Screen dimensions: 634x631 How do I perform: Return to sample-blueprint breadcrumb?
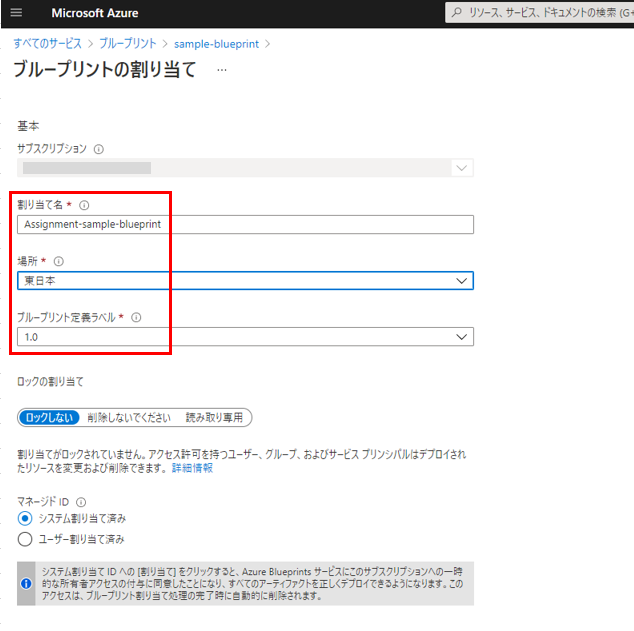coord(216,44)
